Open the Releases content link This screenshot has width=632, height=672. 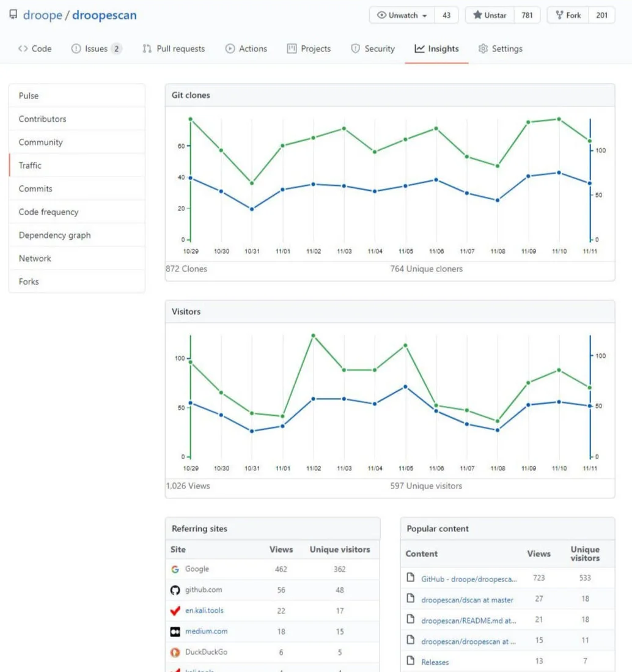click(x=435, y=662)
